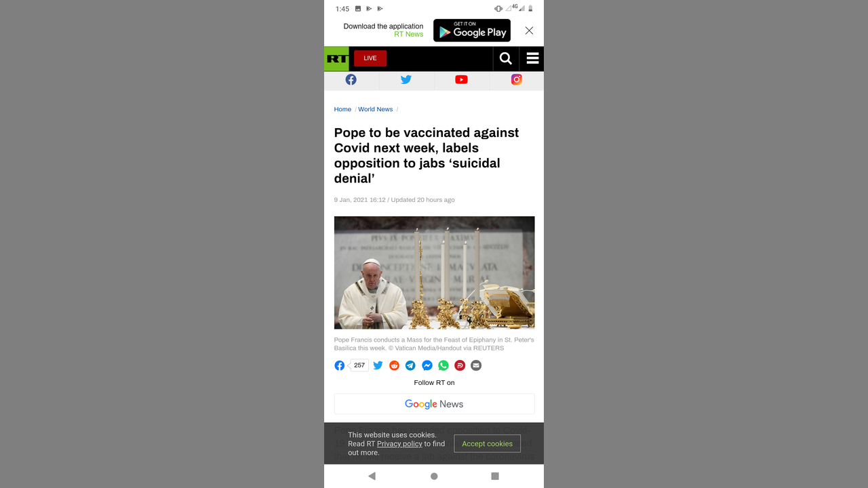
Task: Share the article on WhatsApp
Action: point(443,365)
